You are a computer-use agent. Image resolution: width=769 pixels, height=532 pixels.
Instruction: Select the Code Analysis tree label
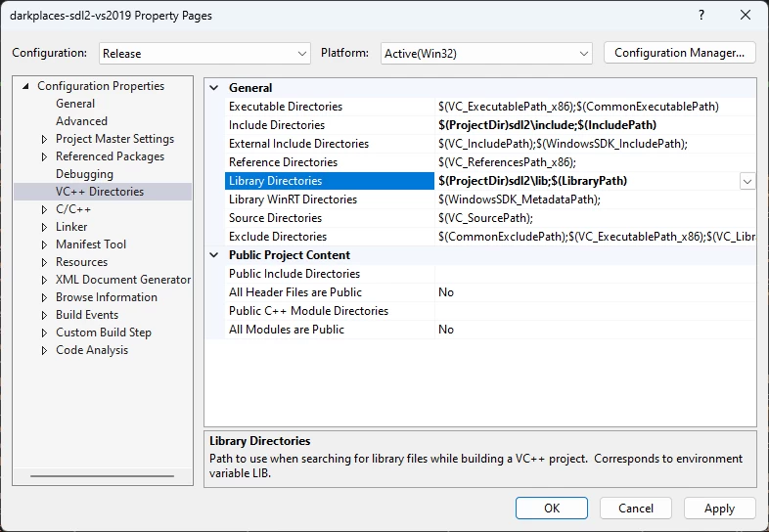(92, 350)
